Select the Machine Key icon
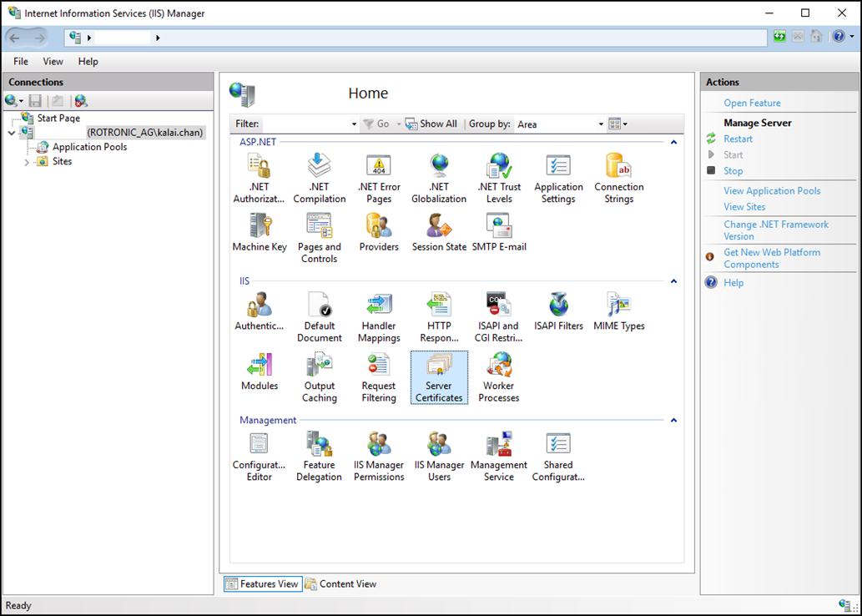 tap(260, 233)
